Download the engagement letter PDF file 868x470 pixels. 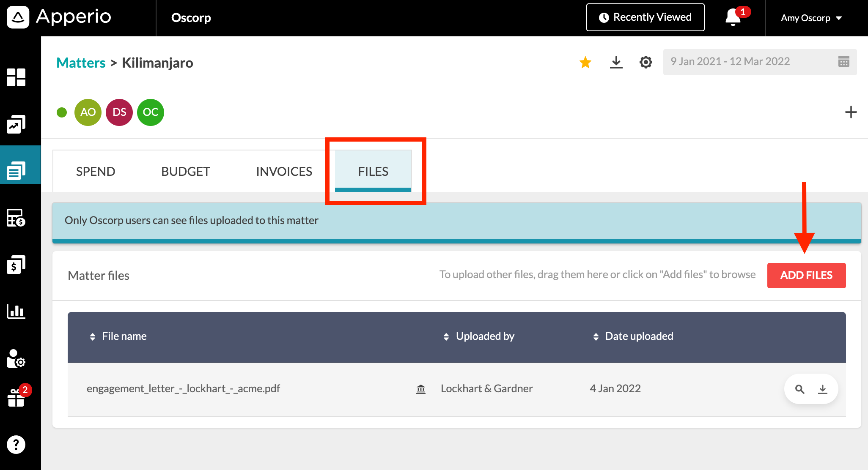(823, 389)
